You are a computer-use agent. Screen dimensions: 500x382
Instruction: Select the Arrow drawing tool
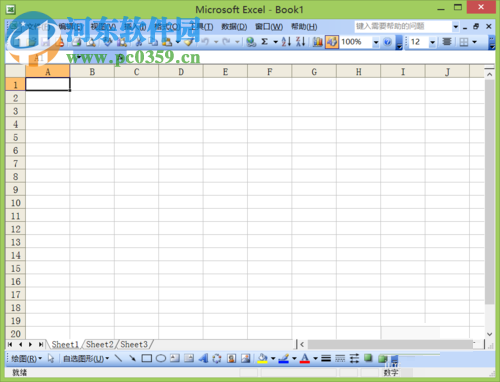132,358
